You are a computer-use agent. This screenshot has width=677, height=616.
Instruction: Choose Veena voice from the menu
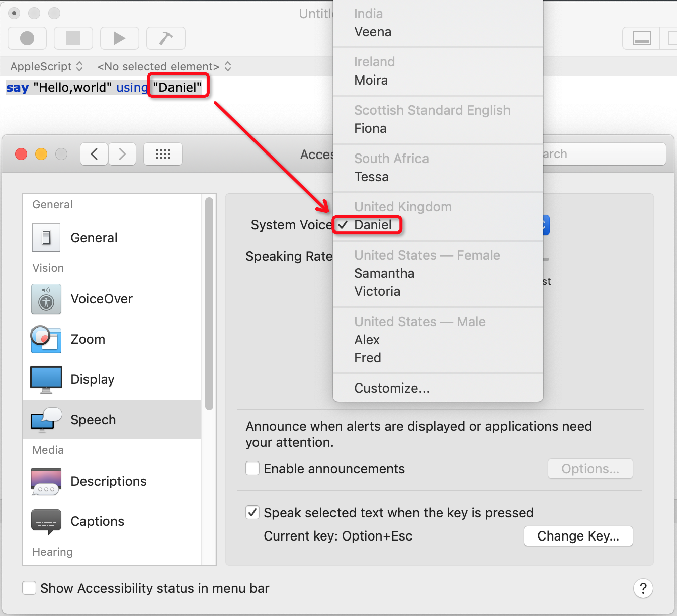(438, 32)
